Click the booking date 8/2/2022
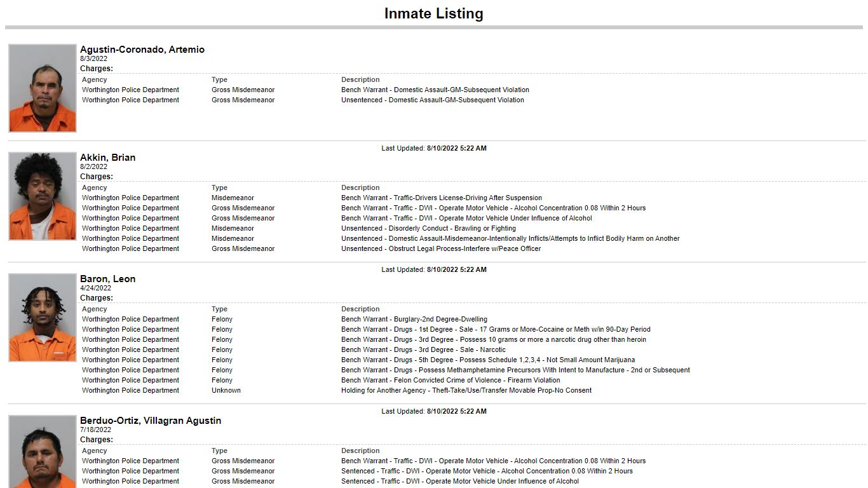868x488 pixels. click(x=93, y=166)
